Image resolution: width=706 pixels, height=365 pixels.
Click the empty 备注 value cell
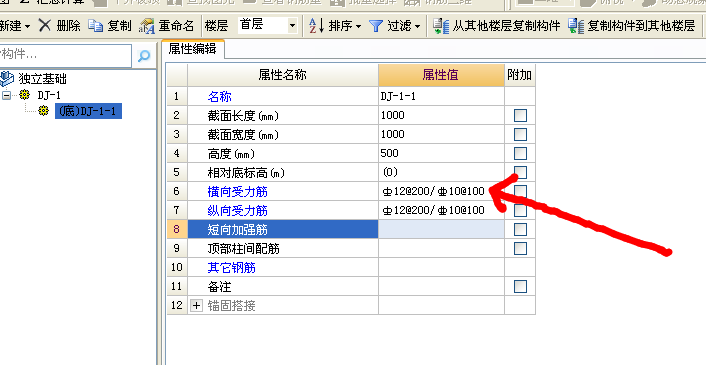(x=441, y=286)
